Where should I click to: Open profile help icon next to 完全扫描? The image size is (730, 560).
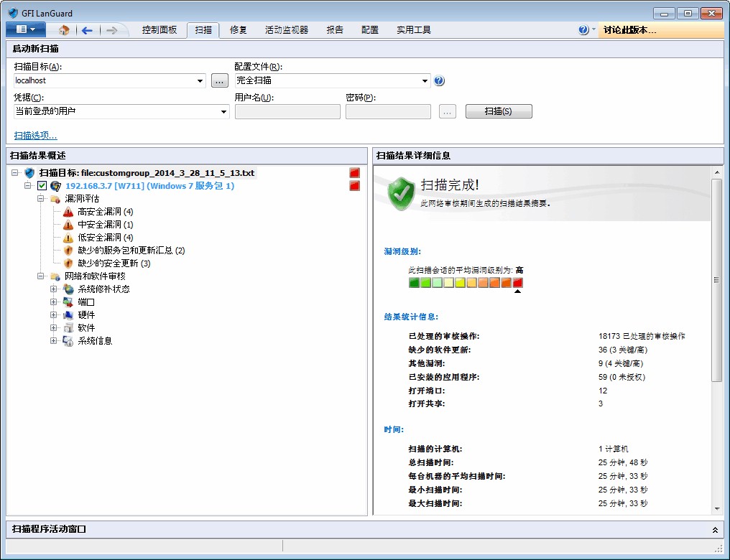click(x=439, y=80)
